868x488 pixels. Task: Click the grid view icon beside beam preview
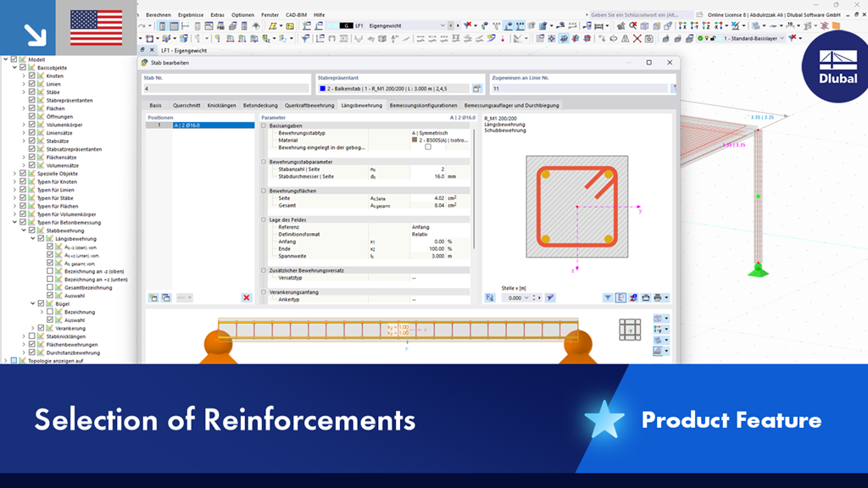(630, 330)
